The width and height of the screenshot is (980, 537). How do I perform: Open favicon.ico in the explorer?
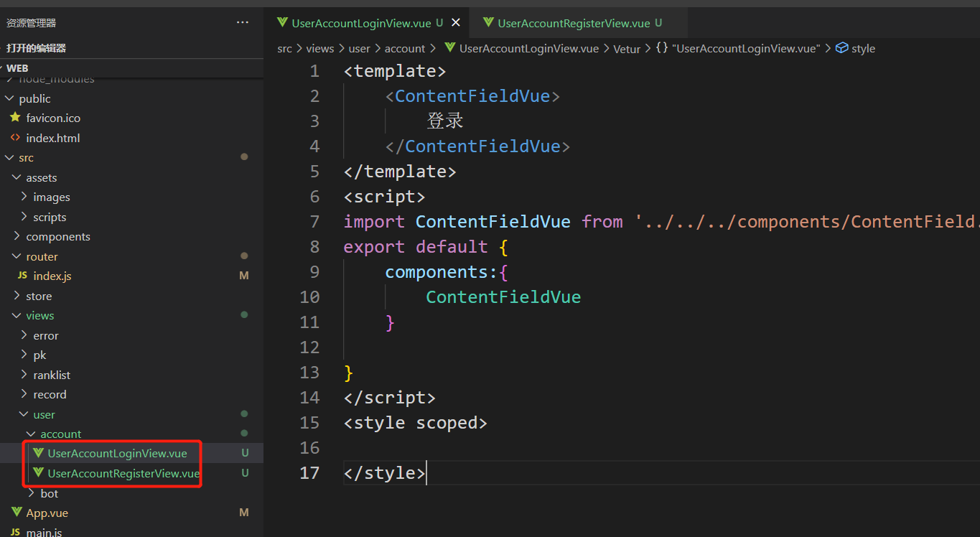53,118
